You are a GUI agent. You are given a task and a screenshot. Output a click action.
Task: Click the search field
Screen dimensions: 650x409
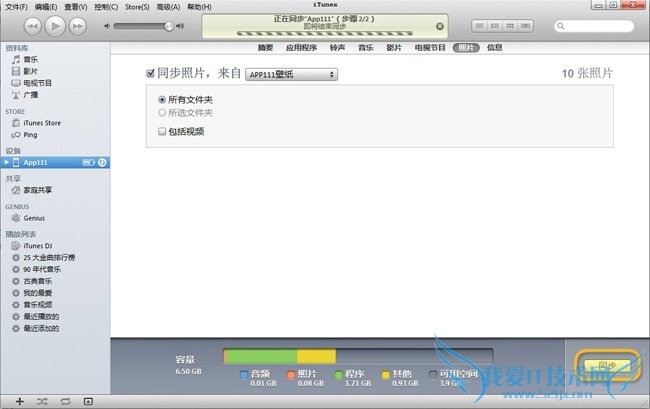pos(594,26)
